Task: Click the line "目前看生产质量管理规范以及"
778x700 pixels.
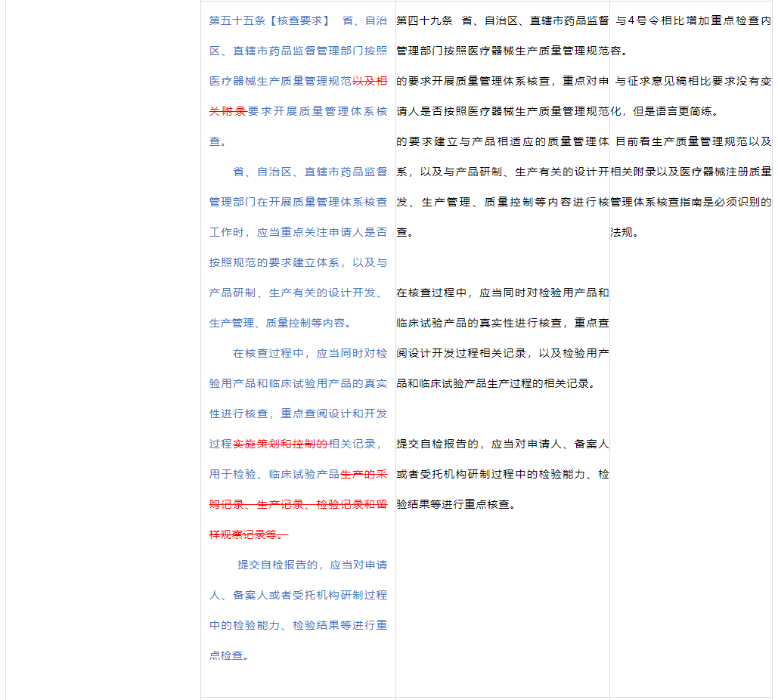Action: pos(693,141)
